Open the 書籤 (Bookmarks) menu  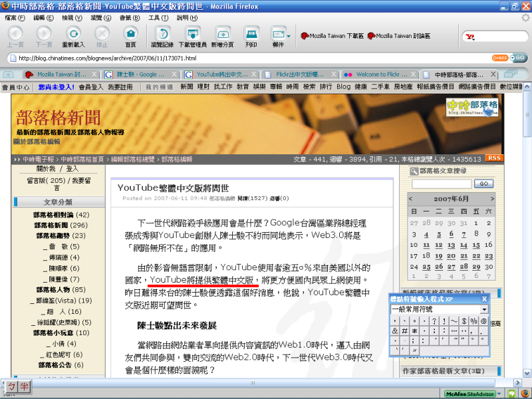click(x=128, y=18)
